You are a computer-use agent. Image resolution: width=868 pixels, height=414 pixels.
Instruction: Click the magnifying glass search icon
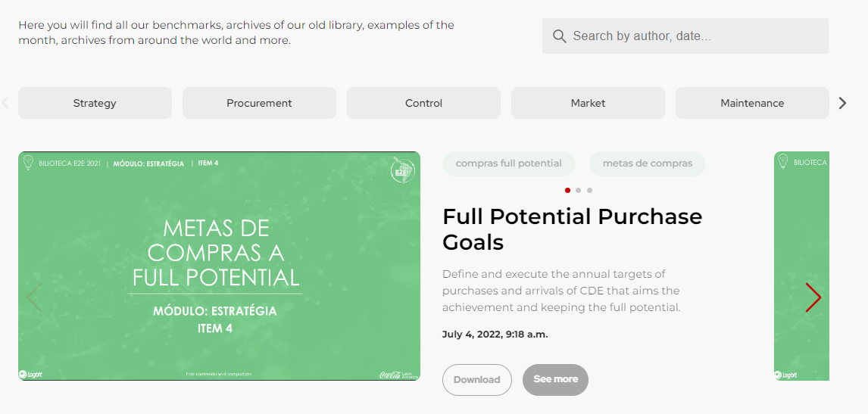(x=560, y=36)
